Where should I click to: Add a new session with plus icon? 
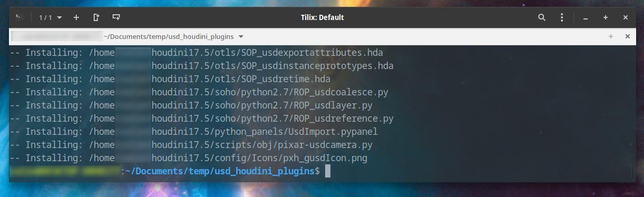point(76,17)
